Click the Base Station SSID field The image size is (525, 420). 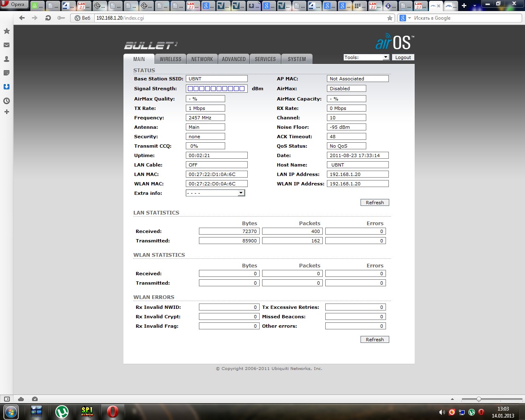point(217,79)
